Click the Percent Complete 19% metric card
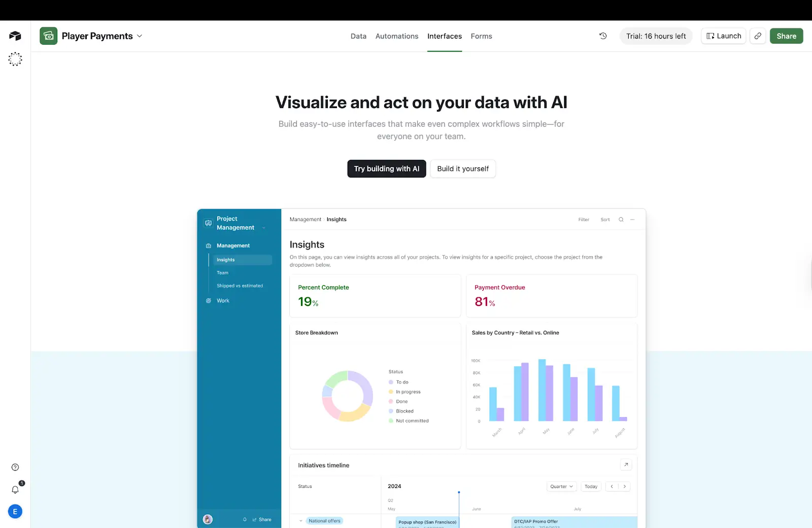Image resolution: width=812 pixels, height=528 pixels. coord(375,296)
